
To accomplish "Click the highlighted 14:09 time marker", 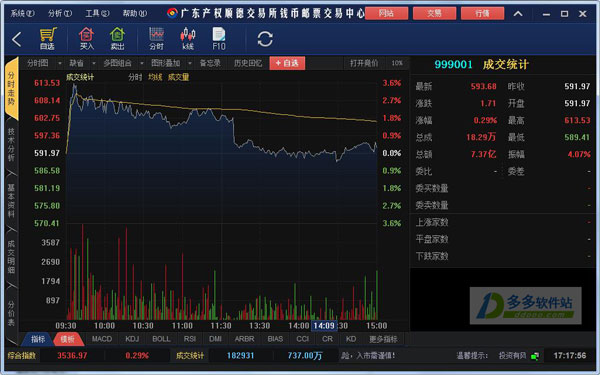I will point(324,326).
